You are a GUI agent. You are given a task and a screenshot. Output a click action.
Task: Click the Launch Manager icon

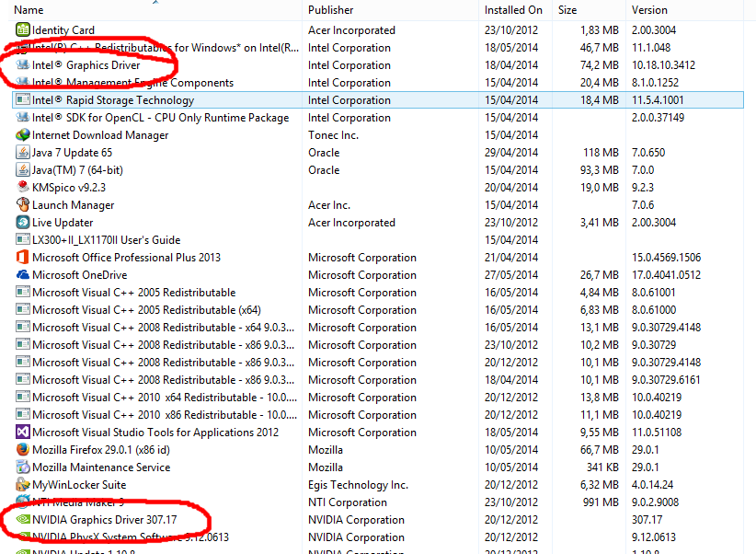click(22, 204)
